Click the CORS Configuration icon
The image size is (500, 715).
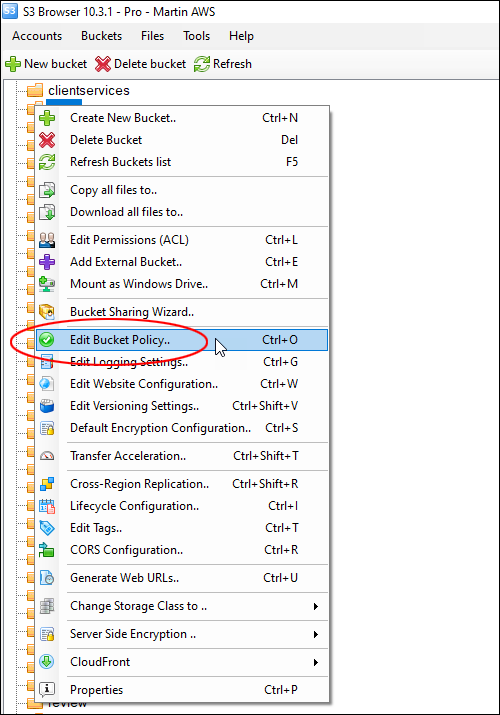pyautogui.click(x=47, y=550)
